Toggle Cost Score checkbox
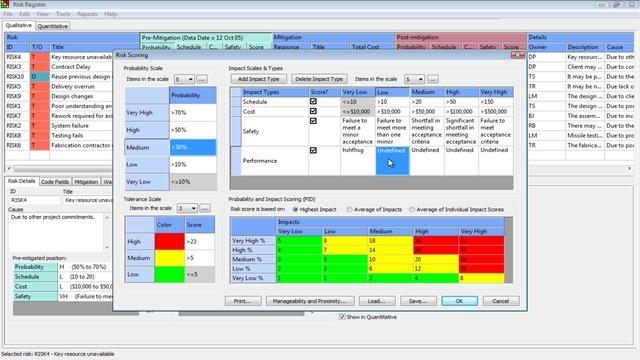The height and width of the screenshot is (360, 640). pos(313,111)
